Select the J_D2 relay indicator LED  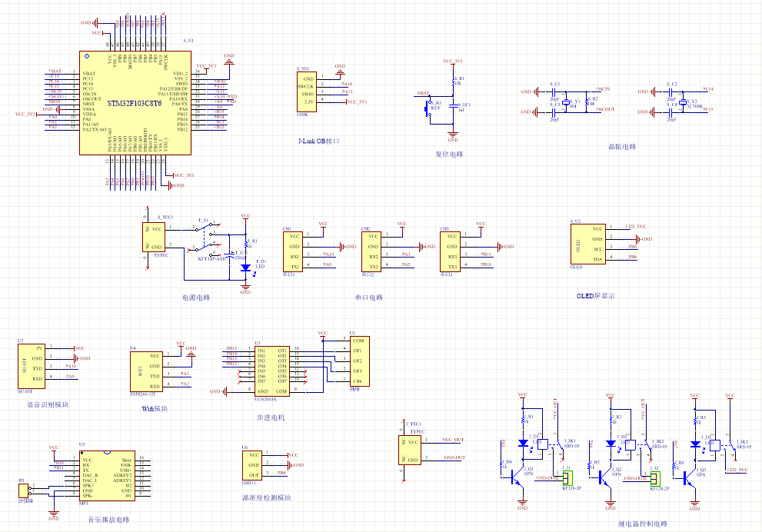point(611,443)
